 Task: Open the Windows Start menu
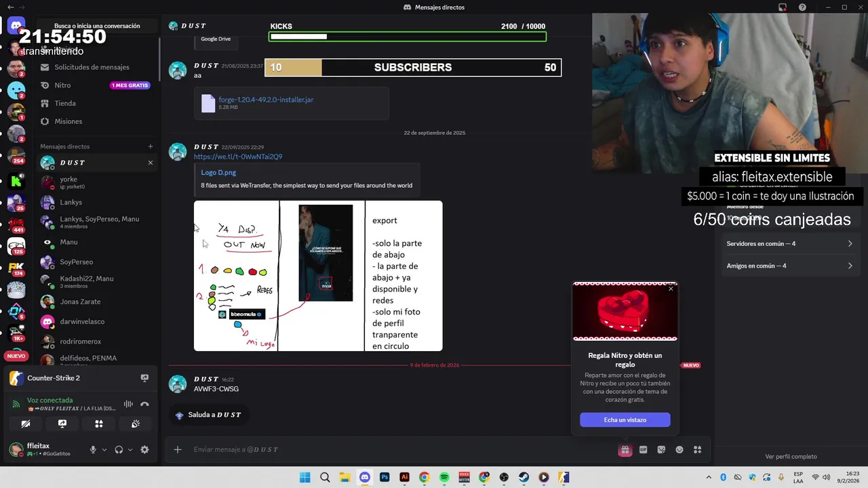click(x=305, y=477)
